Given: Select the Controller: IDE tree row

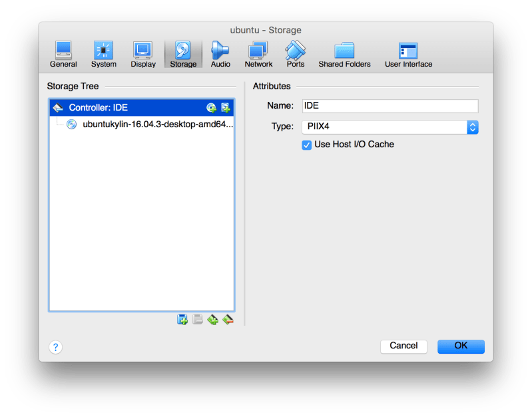Looking at the screenshot, I should point(142,108).
